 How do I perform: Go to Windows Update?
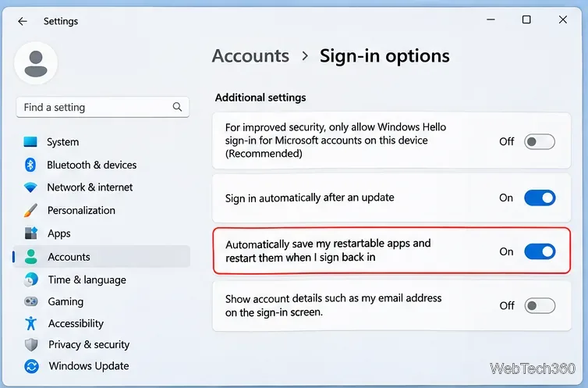[x=89, y=366]
